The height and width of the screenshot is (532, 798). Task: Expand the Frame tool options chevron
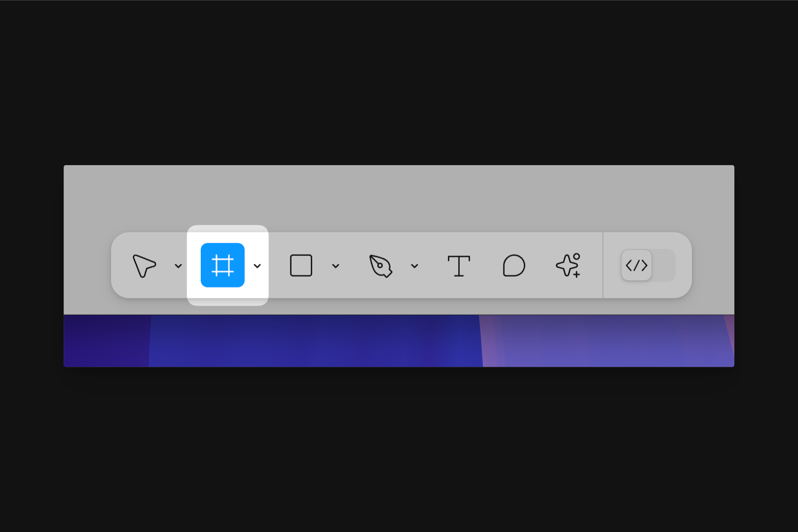coord(257,266)
